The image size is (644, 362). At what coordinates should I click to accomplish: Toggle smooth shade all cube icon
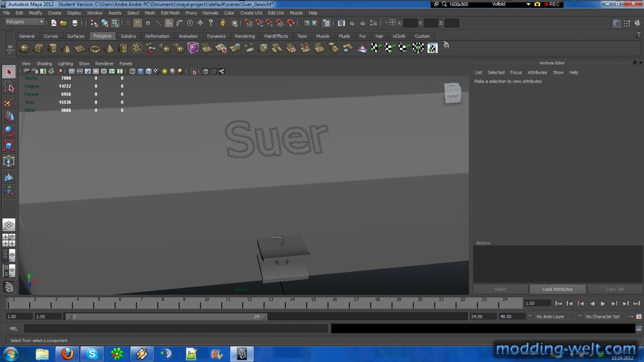pyautogui.click(x=140, y=71)
